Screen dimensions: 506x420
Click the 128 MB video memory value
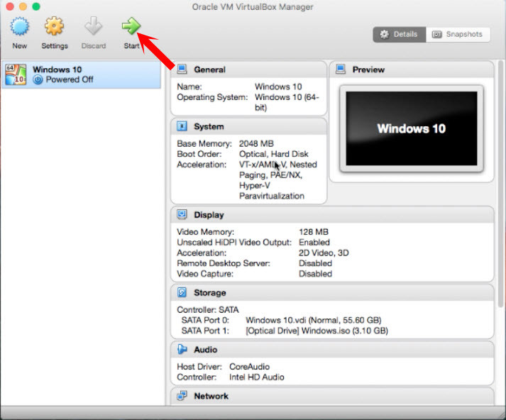coord(314,232)
